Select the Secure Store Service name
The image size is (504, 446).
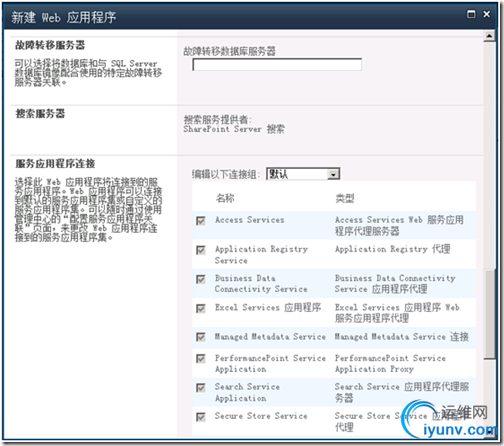tap(261, 416)
